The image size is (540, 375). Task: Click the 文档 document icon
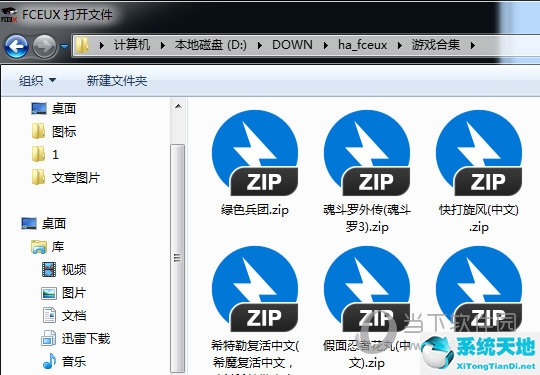pos(49,315)
